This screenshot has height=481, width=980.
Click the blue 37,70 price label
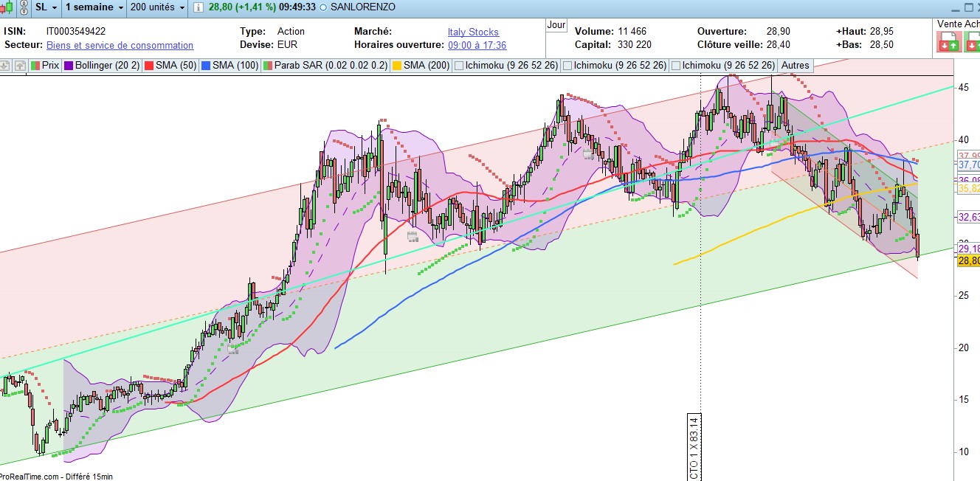(x=968, y=165)
